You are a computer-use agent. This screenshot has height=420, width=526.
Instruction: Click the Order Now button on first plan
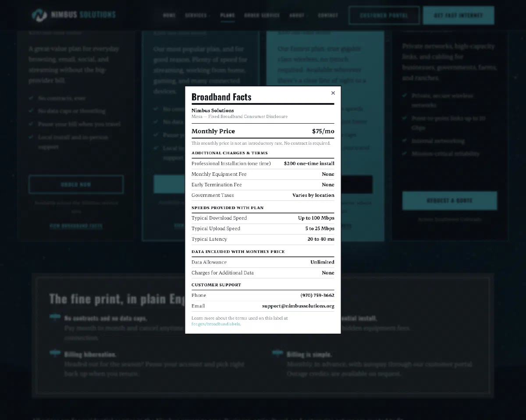[x=76, y=185]
